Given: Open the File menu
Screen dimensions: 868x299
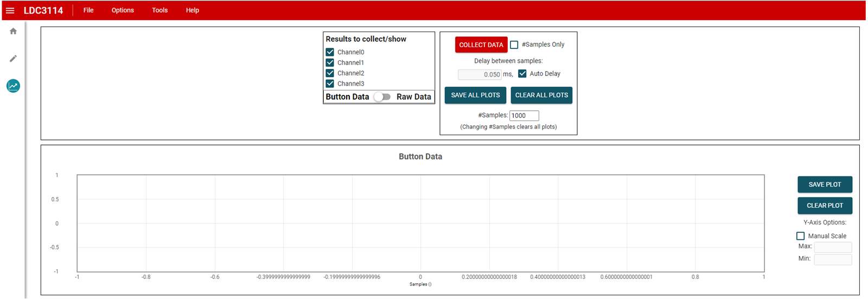Looking at the screenshot, I should point(88,10).
